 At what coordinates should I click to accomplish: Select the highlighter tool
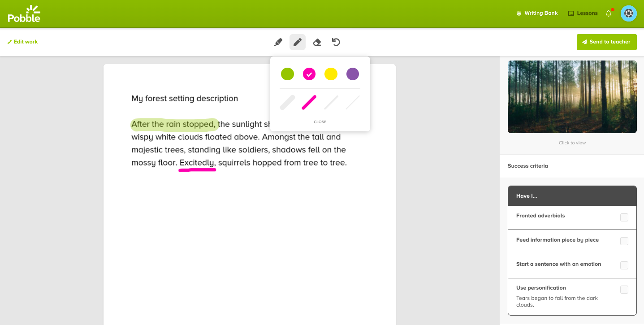(278, 42)
